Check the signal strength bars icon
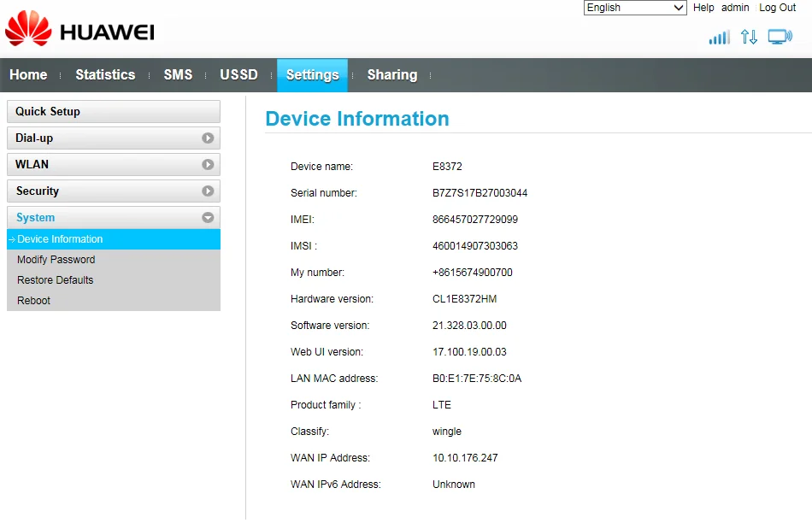Image resolution: width=812 pixels, height=523 pixels. (x=720, y=38)
